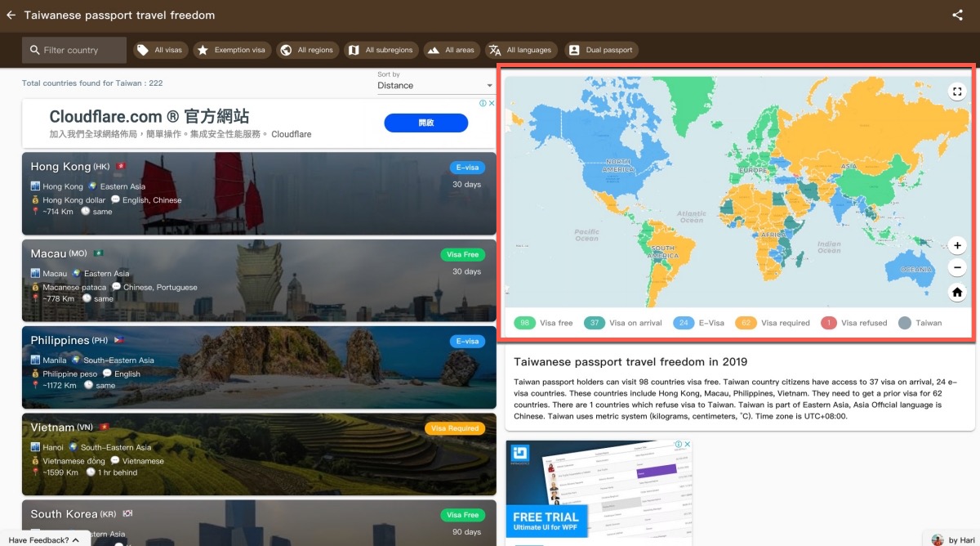Click Taiwanese passport travel freedom in 2019 heading
980x546 pixels.
click(x=630, y=361)
